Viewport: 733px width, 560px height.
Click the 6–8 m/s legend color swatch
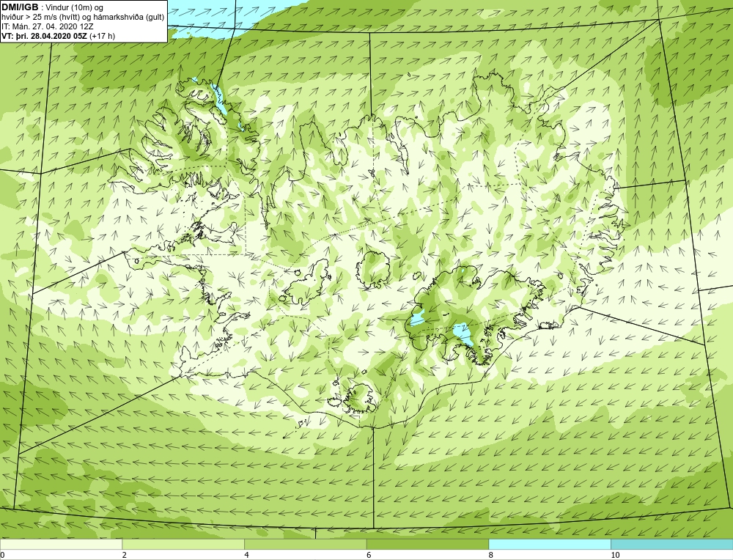427,544
